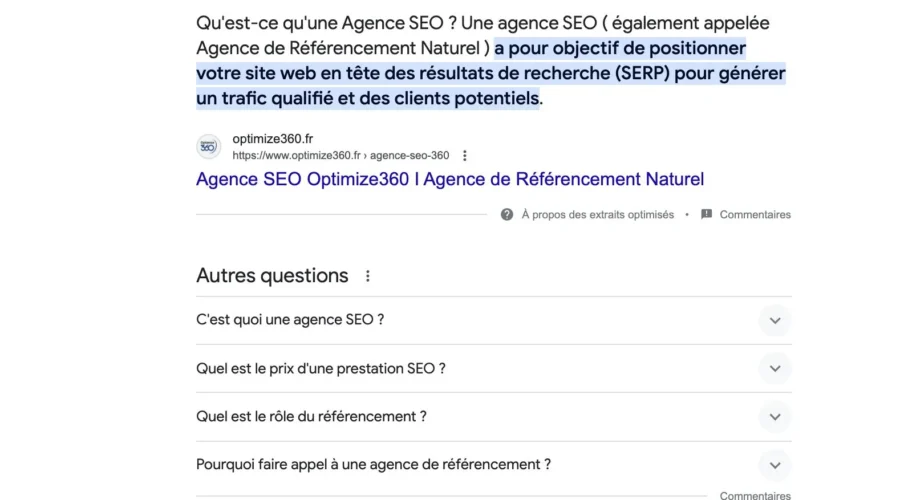Click the optimize360 site favicon
Screen dimensions: 900x500
pyautogui.click(x=209, y=147)
